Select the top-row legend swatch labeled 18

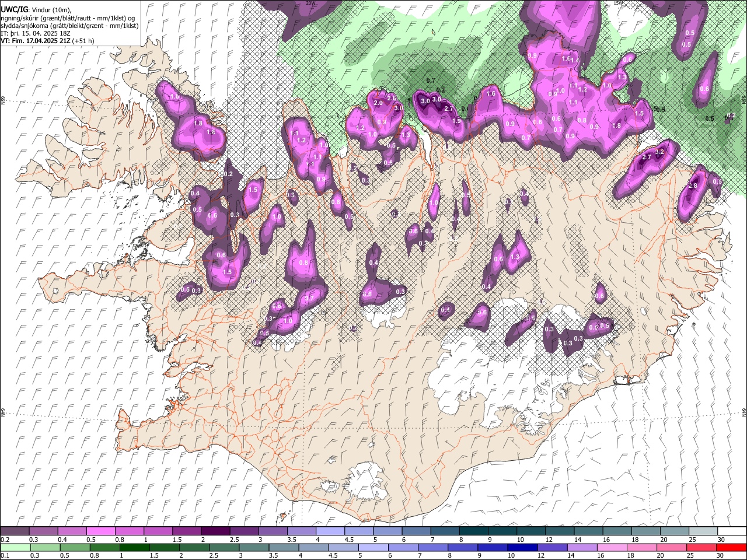[x=645, y=531]
